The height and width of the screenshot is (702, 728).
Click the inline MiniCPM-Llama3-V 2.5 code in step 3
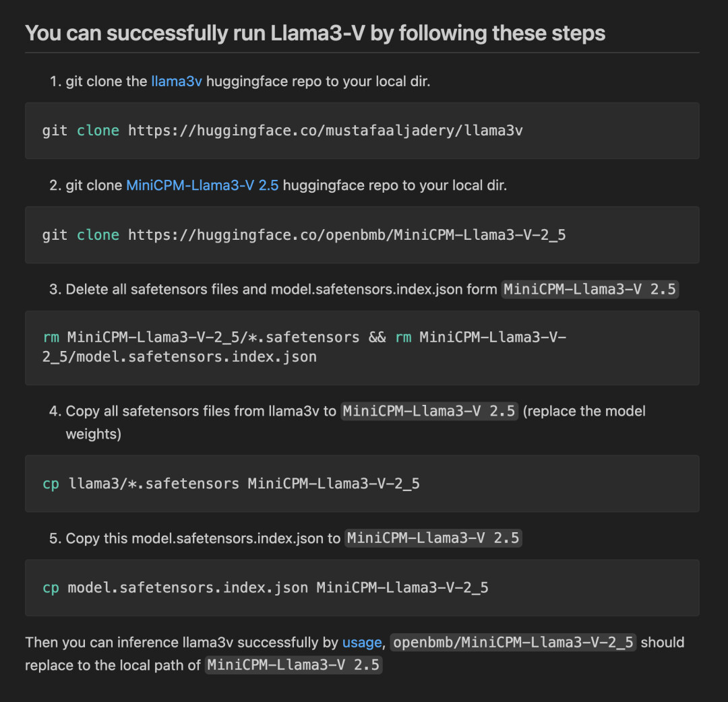[590, 290]
